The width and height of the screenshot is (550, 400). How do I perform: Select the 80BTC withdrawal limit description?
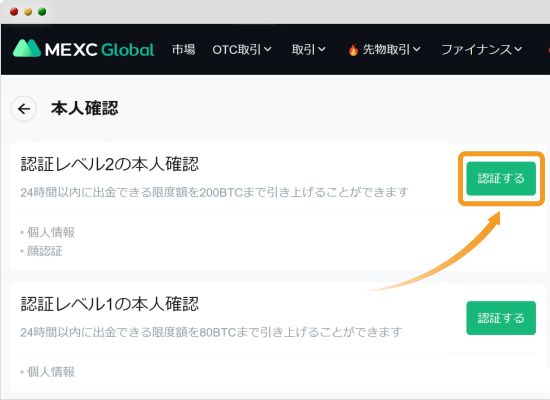(211, 332)
